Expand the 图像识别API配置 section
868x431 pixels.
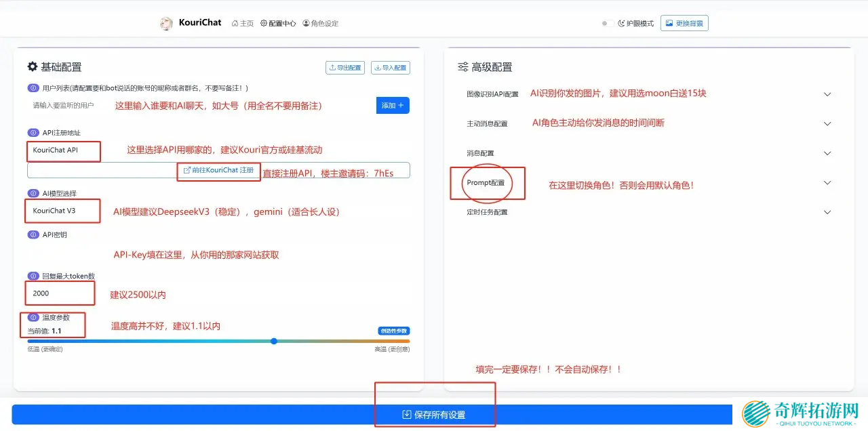point(827,94)
